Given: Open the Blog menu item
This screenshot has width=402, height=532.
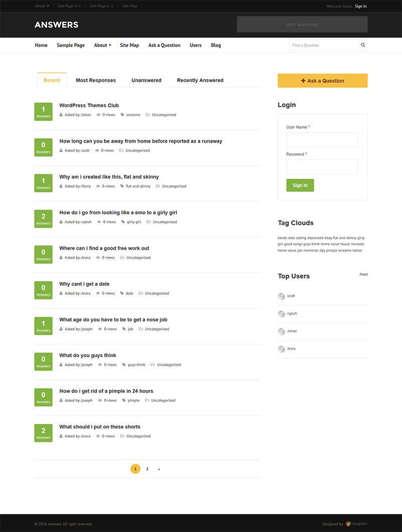Looking at the screenshot, I should pos(216,45).
